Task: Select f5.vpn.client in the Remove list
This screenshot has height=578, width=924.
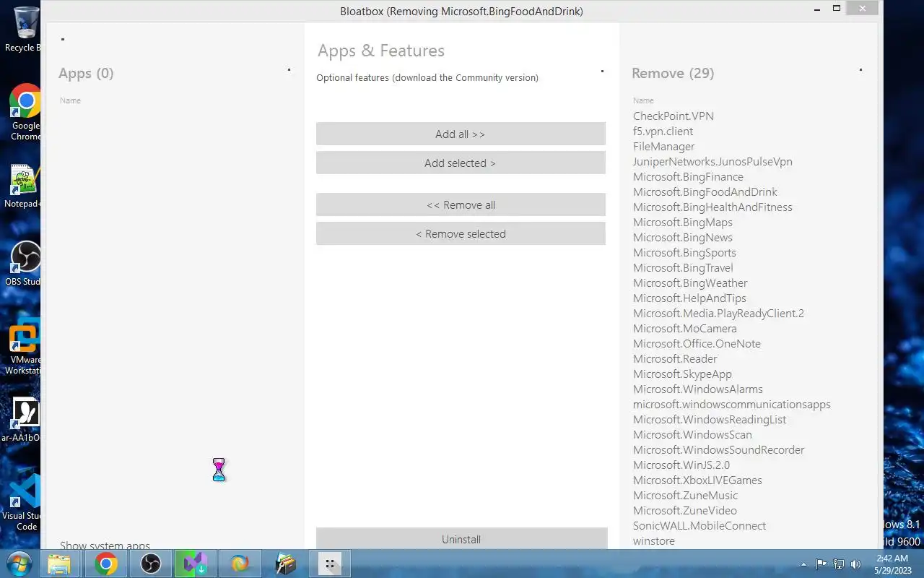Action: tap(663, 131)
